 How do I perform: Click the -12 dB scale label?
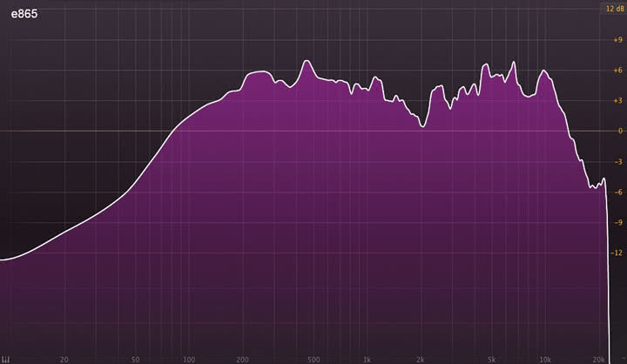click(x=617, y=253)
